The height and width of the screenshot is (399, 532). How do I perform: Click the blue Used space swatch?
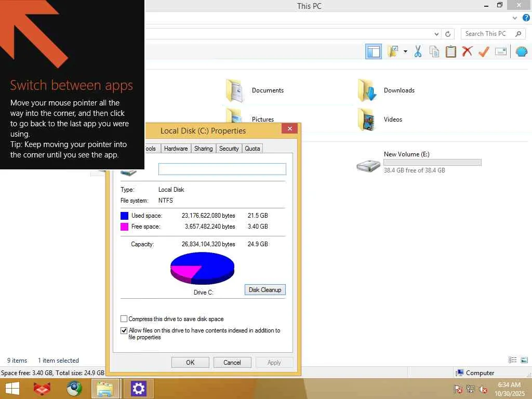pyautogui.click(x=125, y=216)
